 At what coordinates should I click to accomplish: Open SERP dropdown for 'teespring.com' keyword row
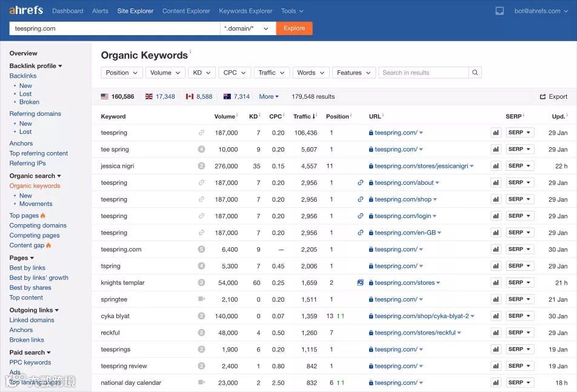(x=519, y=250)
